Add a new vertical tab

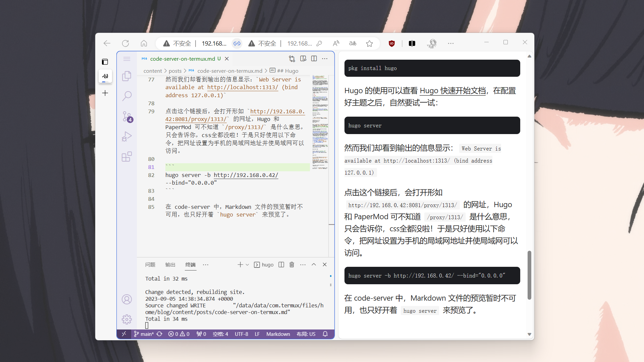pos(105,93)
